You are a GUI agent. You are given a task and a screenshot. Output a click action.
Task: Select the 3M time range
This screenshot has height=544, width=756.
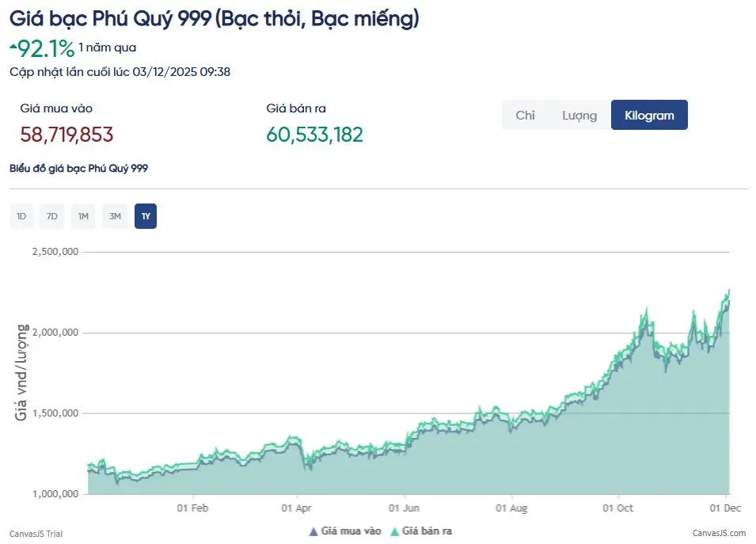pos(115,215)
